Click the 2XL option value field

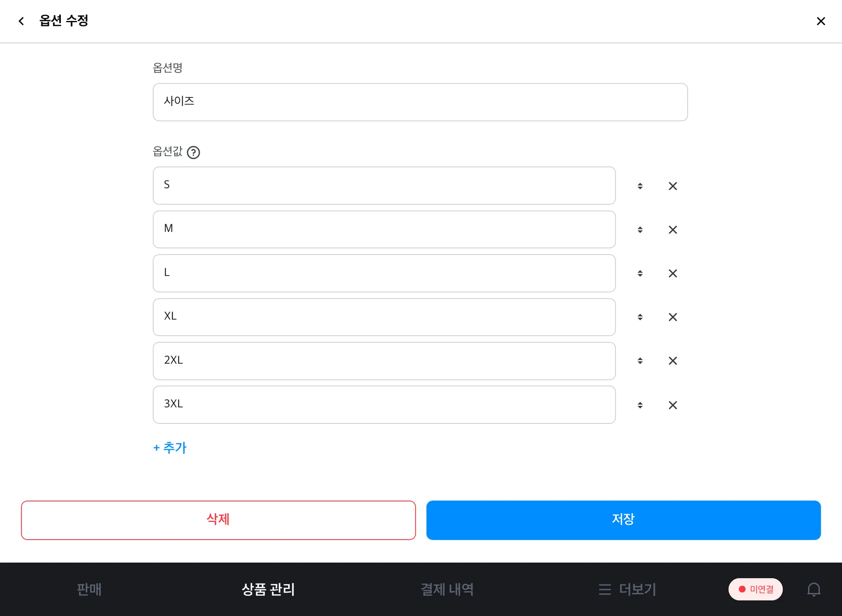coord(384,361)
